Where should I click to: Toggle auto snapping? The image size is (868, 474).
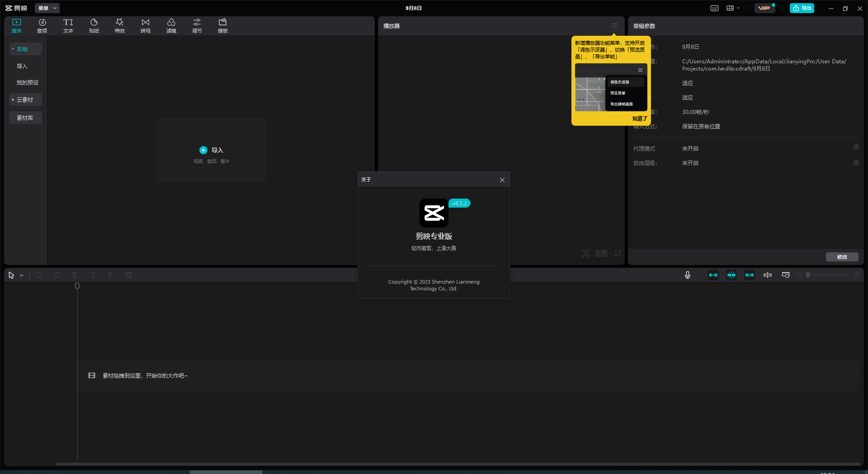731,275
